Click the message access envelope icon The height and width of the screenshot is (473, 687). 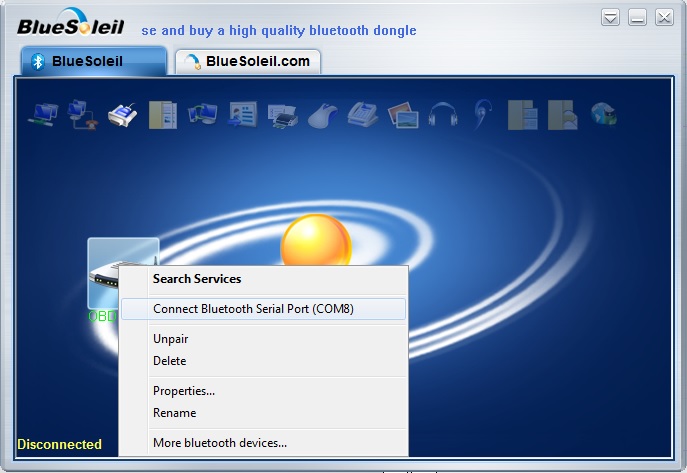pos(563,115)
